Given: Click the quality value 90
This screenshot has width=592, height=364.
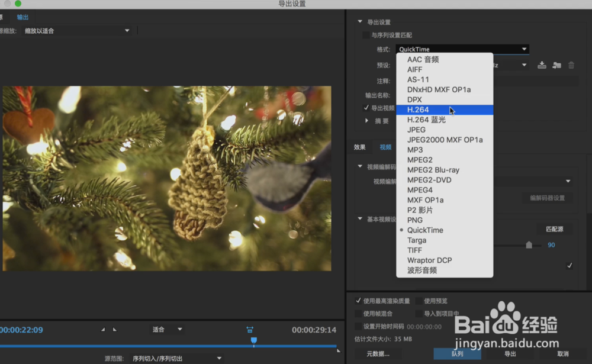Looking at the screenshot, I should [551, 245].
